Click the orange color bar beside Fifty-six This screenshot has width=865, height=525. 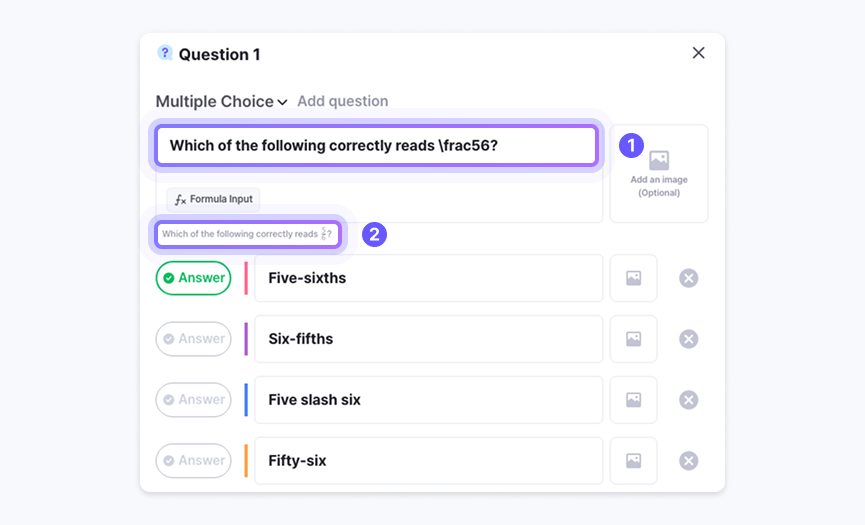(246, 461)
